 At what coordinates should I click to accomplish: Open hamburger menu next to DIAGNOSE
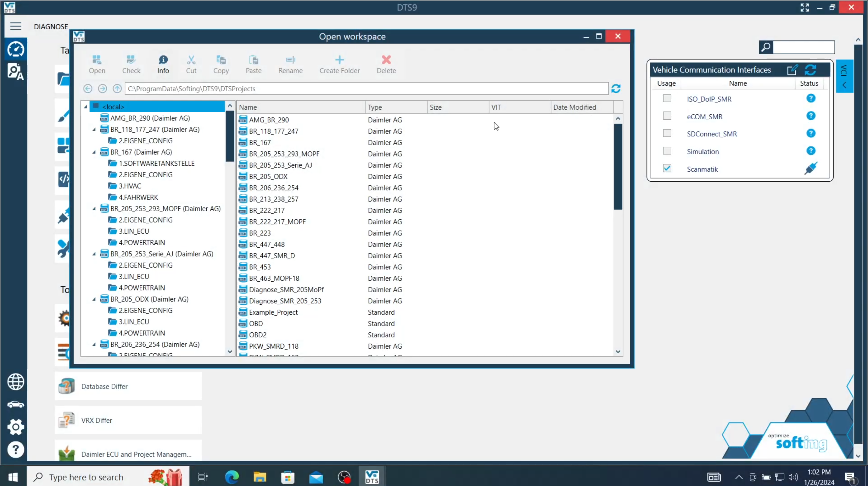click(x=15, y=26)
